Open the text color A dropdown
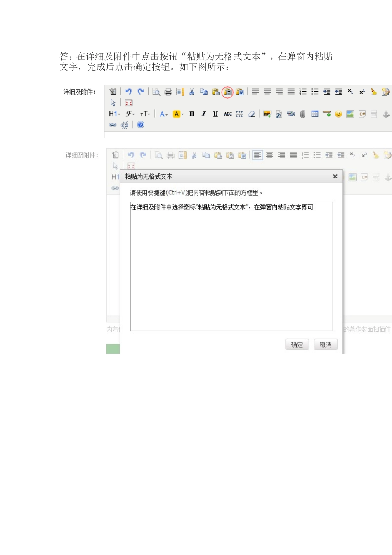Viewport: 392px width, 555px height. click(x=164, y=114)
